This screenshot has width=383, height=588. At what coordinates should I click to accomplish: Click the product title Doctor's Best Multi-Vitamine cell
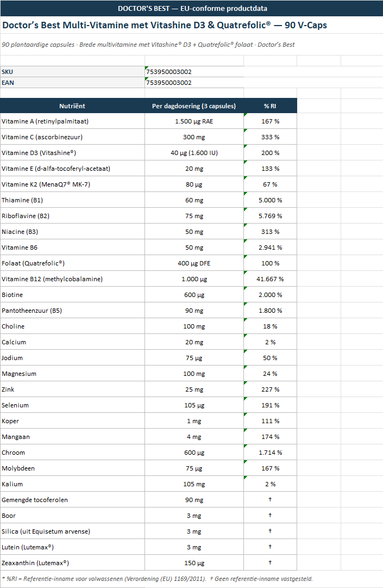click(x=191, y=25)
